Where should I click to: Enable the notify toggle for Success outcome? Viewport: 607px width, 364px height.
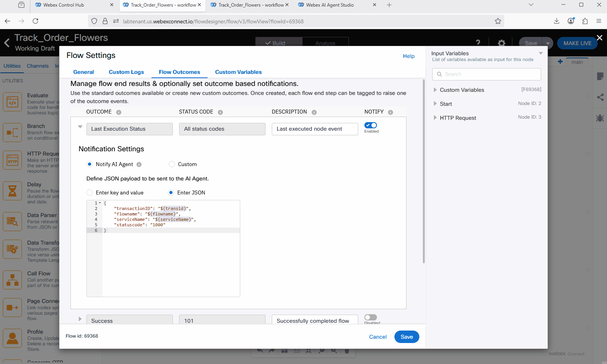click(371, 318)
